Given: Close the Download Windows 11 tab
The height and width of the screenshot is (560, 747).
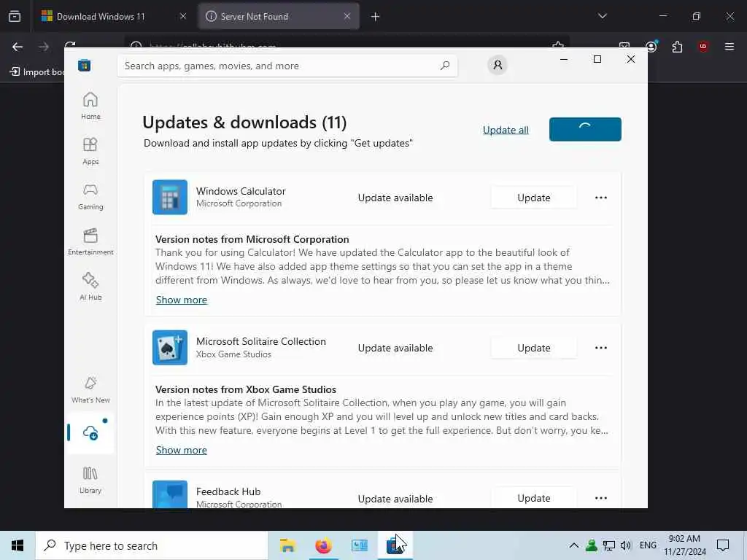Looking at the screenshot, I should tap(183, 17).
